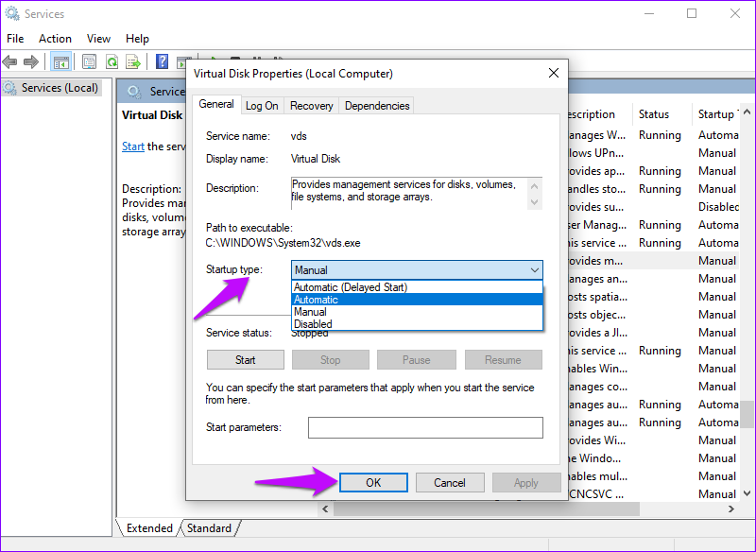
Task: Click the horizontal scroll-left arrow
Action: [325, 509]
